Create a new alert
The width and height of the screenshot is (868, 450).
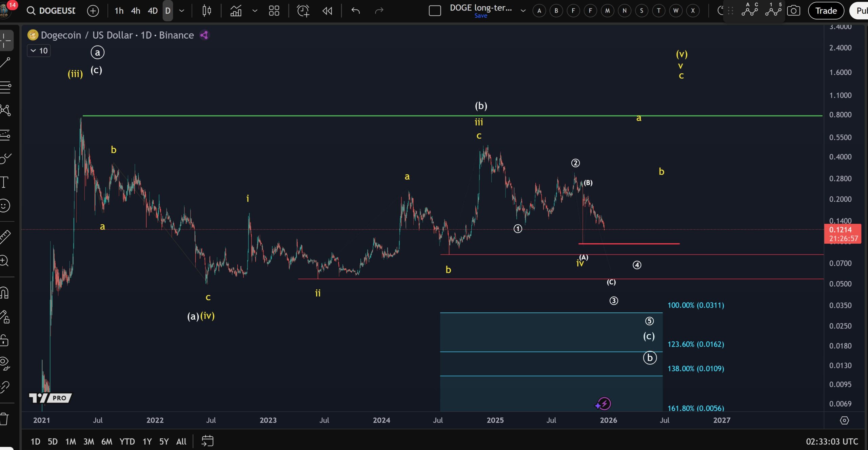tap(303, 11)
